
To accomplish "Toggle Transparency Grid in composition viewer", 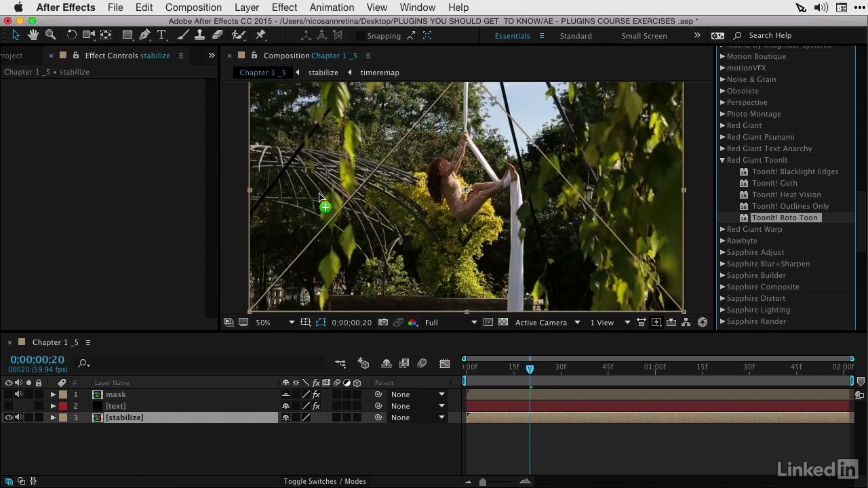I will pyautogui.click(x=503, y=322).
